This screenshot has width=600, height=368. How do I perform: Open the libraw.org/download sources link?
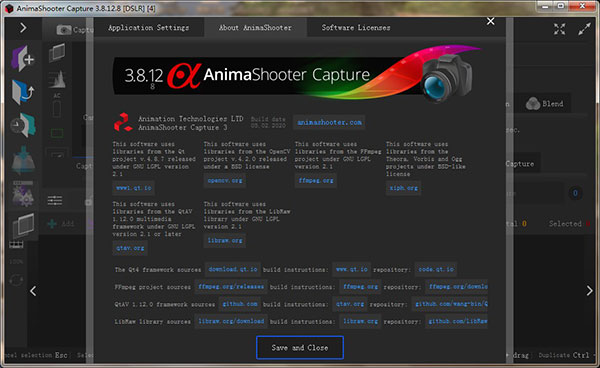point(231,321)
